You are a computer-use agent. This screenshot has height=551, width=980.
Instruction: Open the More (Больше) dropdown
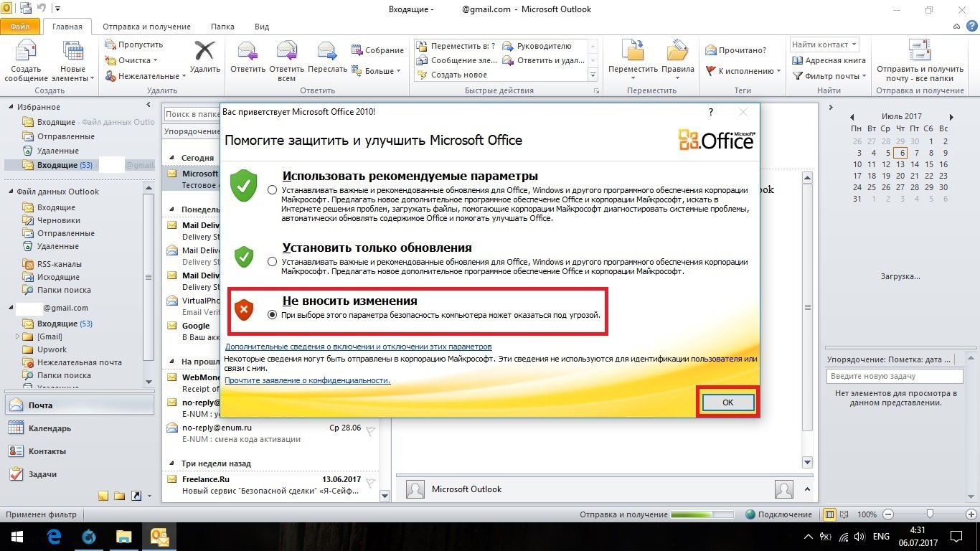(x=377, y=71)
